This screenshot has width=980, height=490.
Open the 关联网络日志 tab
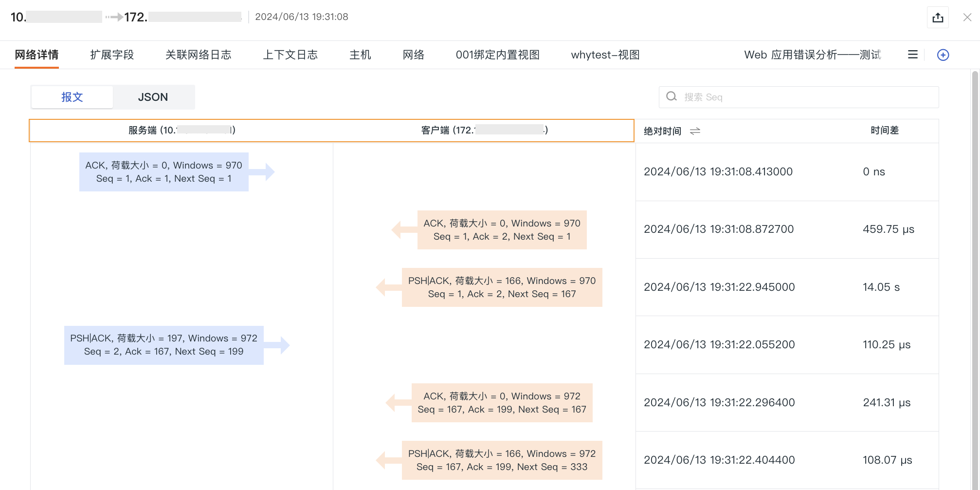[198, 55]
